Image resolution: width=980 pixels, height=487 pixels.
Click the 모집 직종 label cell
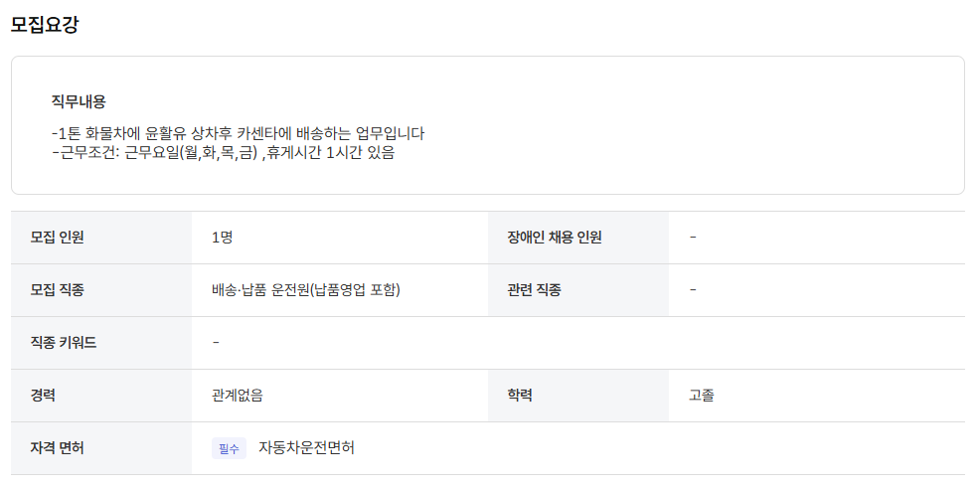tap(101, 290)
